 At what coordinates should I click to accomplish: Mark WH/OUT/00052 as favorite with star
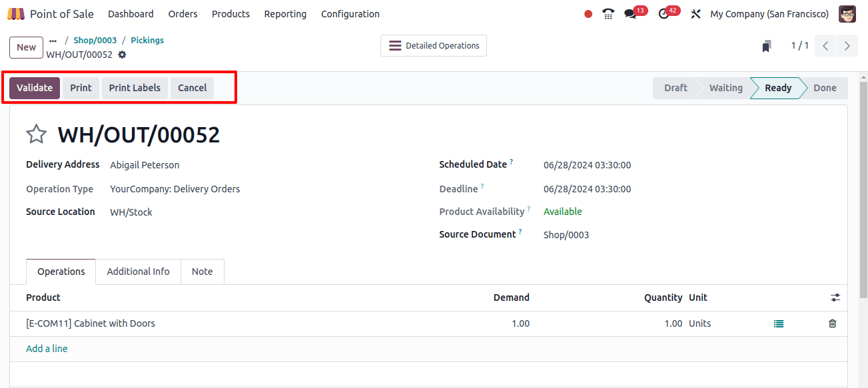36,134
